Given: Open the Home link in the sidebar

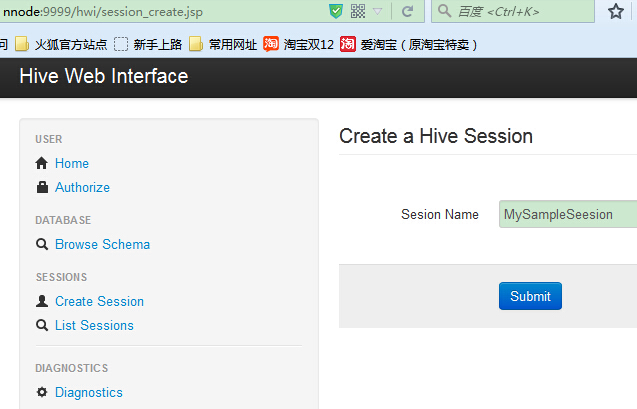Looking at the screenshot, I should pos(72,163).
